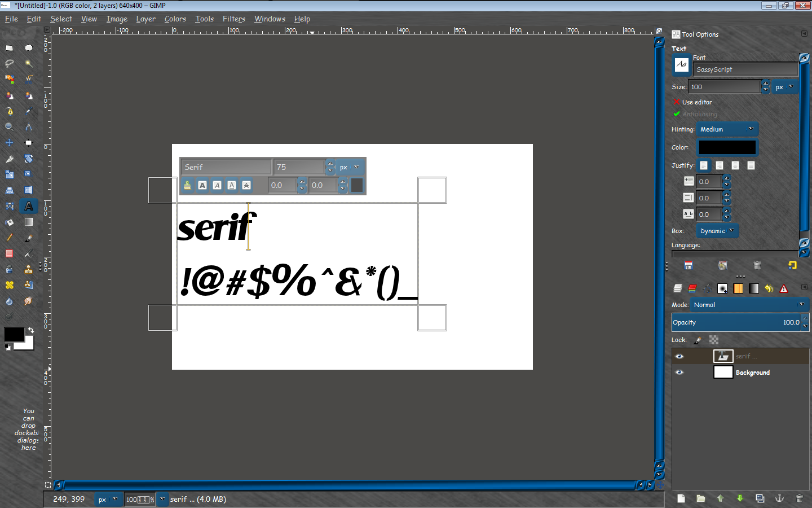Toggle strikethrough in on-canvas text toolbar
Image resolution: width=812 pixels, height=508 pixels.
(246, 185)
